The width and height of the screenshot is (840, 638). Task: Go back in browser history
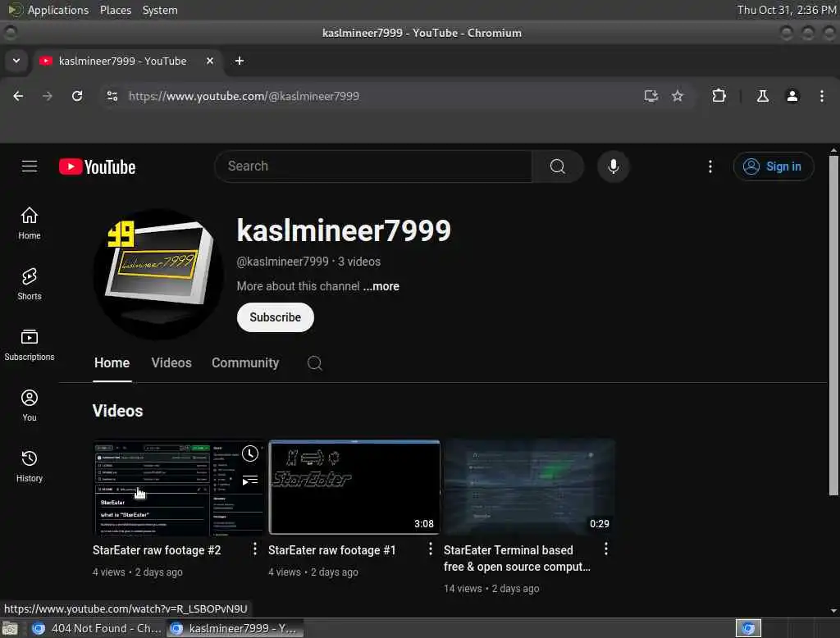[x=18, y=96]
